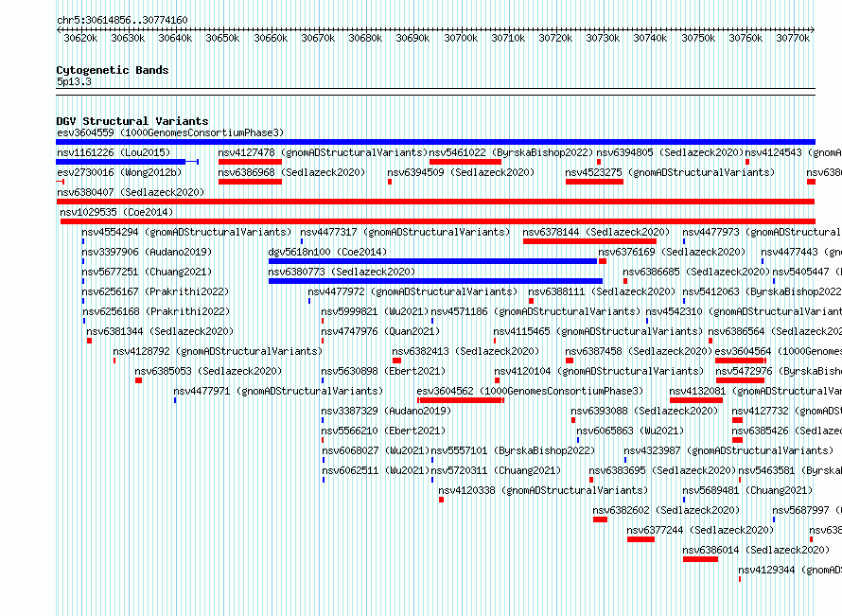The image size is (842, 616).
Task: Click the dgv5618n100 (Coe2014) label
Action: coord(327,252)
